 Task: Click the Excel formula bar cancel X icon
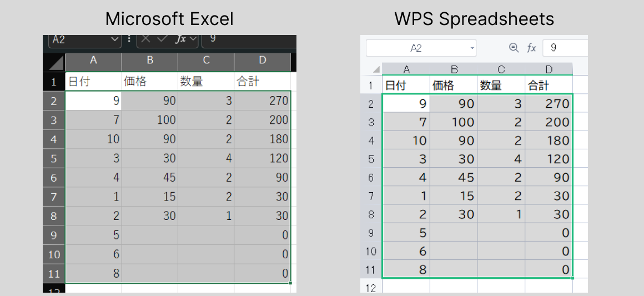145,39
